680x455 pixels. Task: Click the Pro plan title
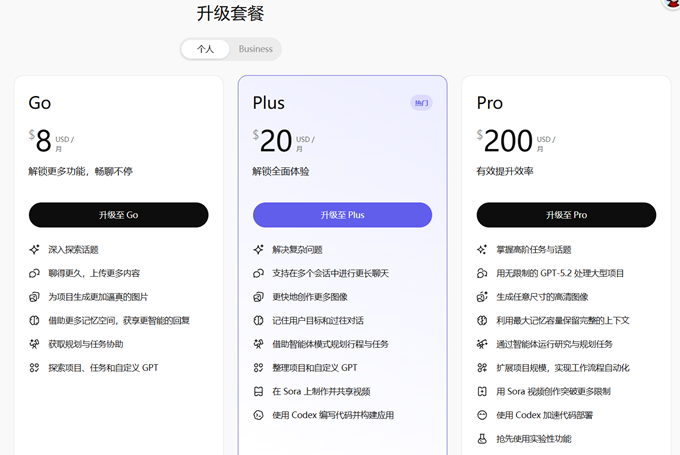490,103
